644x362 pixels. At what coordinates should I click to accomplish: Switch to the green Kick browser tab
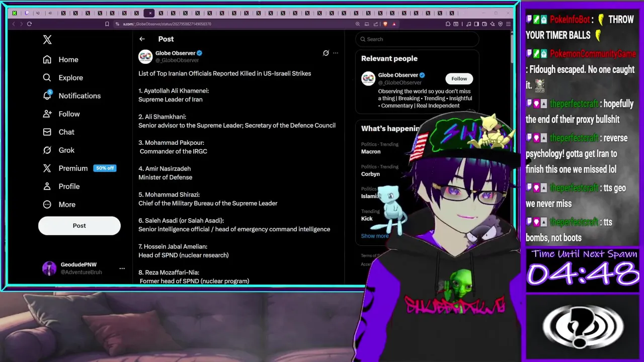click(14, 13)
